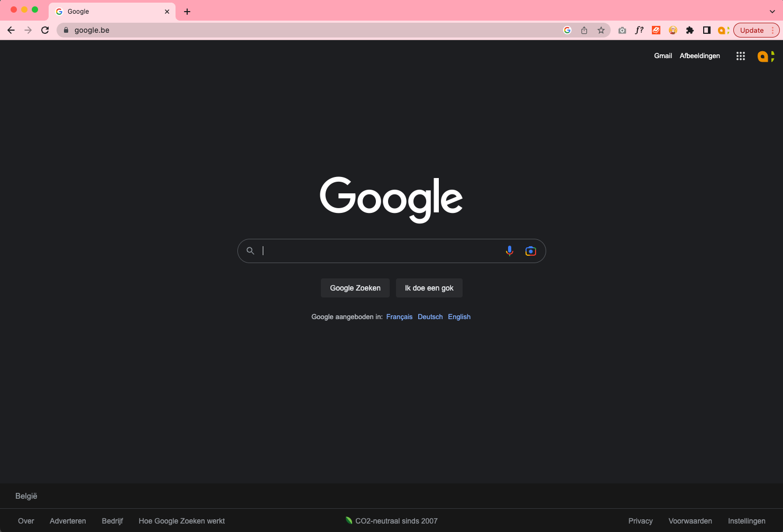This screenshot has height=532, width=783.
Task: Click the Ik doe een gok button
Action: pos(429,288)
